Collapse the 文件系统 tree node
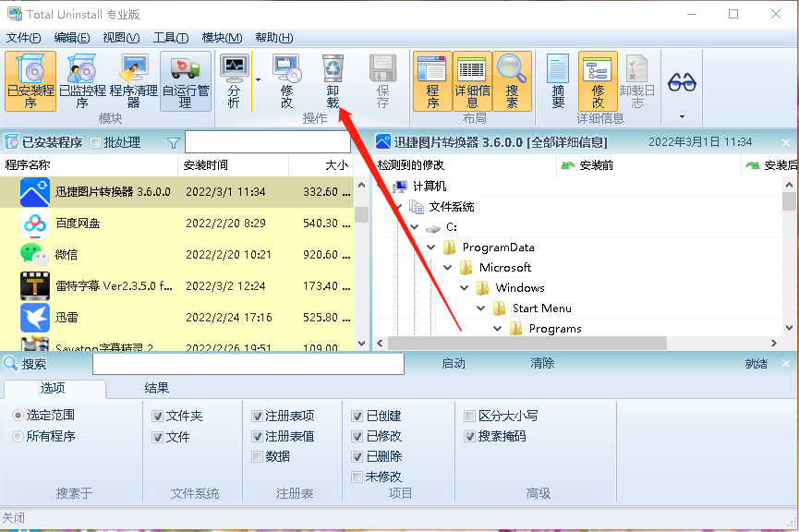Screen dimensions: 799x532 399,207
